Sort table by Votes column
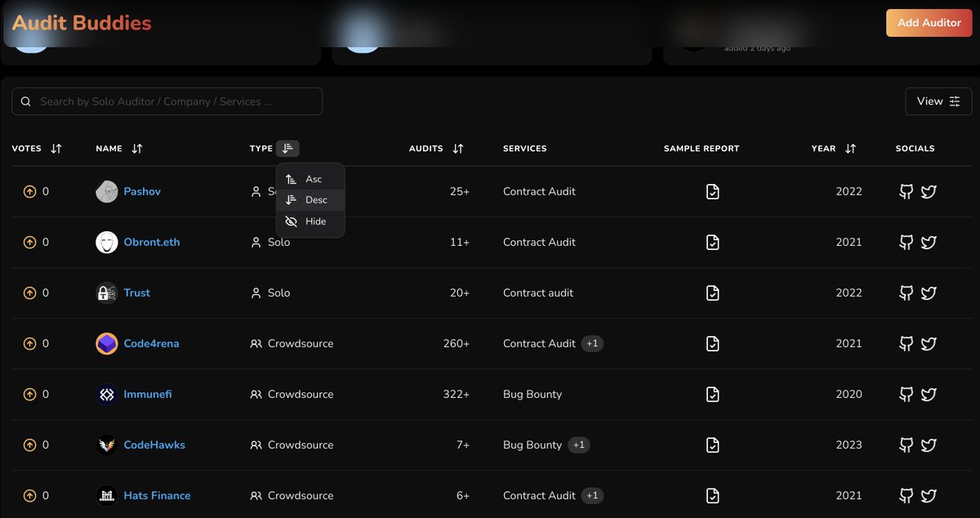This screenshot has width=980, height=518. (56, 149)
